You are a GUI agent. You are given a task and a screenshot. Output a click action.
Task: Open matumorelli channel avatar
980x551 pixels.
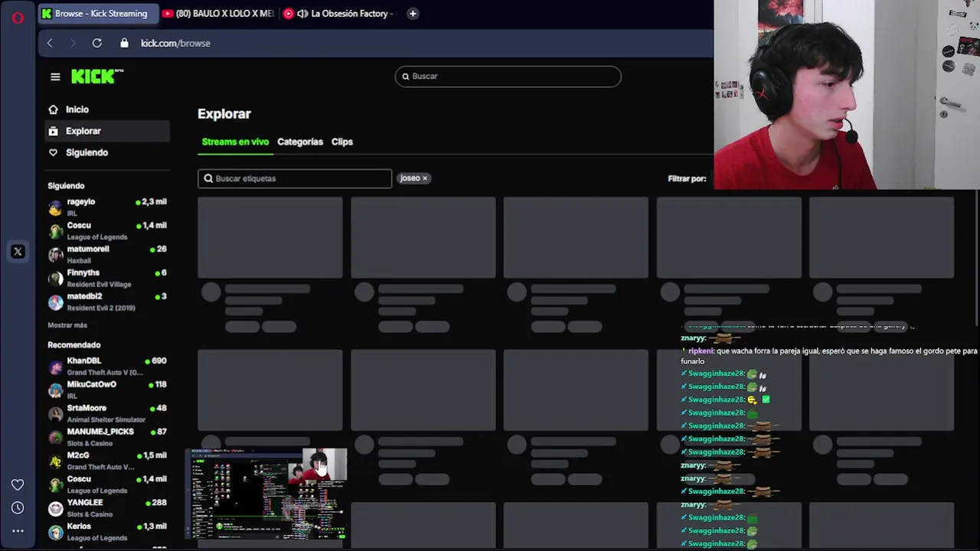[x=55, y=255]
